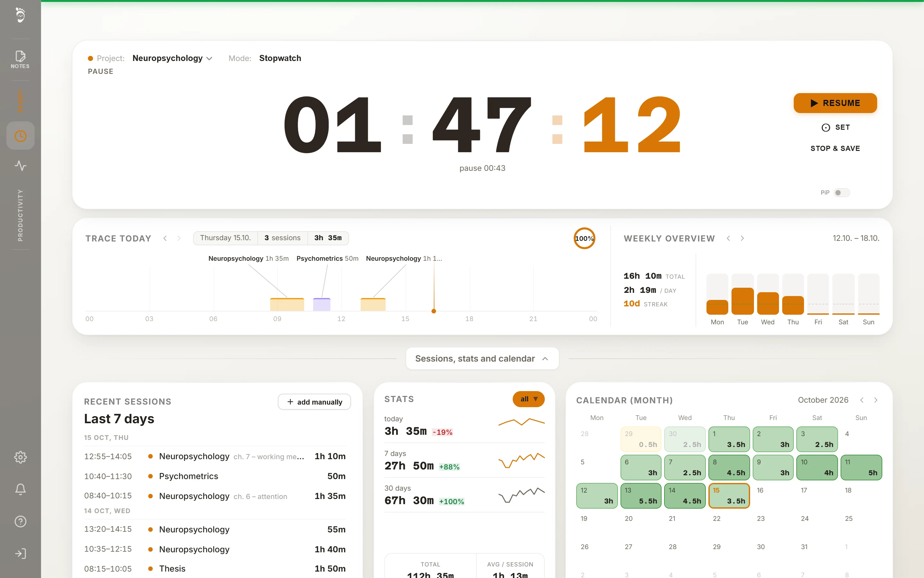Click Tuesday bar in weekly overview

[x=742, y=301]
